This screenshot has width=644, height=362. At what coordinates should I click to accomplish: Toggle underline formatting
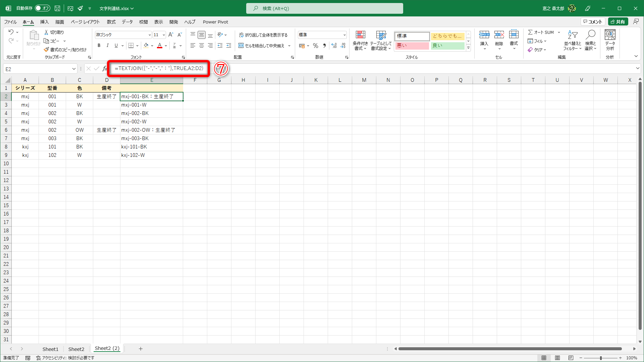pyautogui.click(x=116, y=45)
